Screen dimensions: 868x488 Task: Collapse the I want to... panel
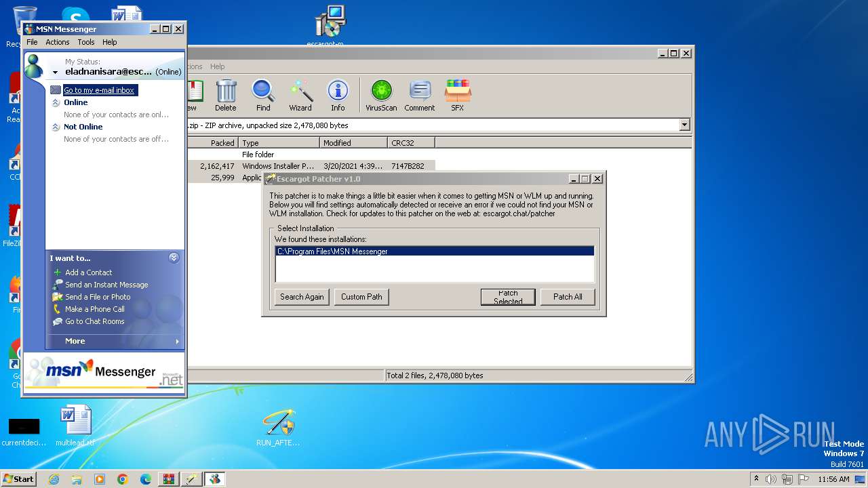(174, 258)
